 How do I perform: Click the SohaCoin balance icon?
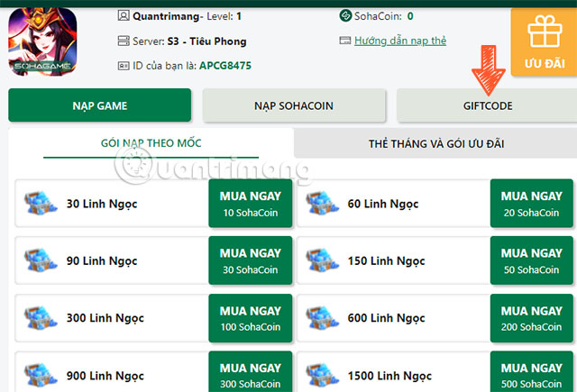[x=345, y=16]
